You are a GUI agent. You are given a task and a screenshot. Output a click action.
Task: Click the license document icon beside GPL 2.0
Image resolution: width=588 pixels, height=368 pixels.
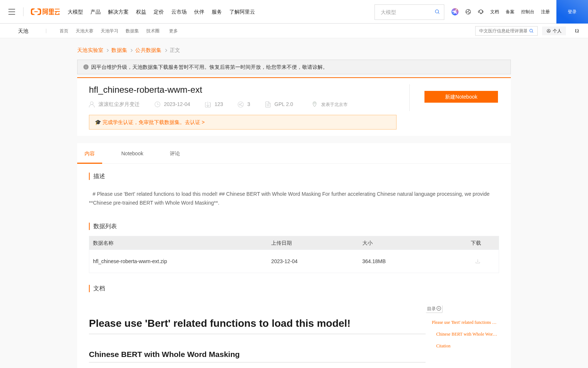(x=268, y=105)
